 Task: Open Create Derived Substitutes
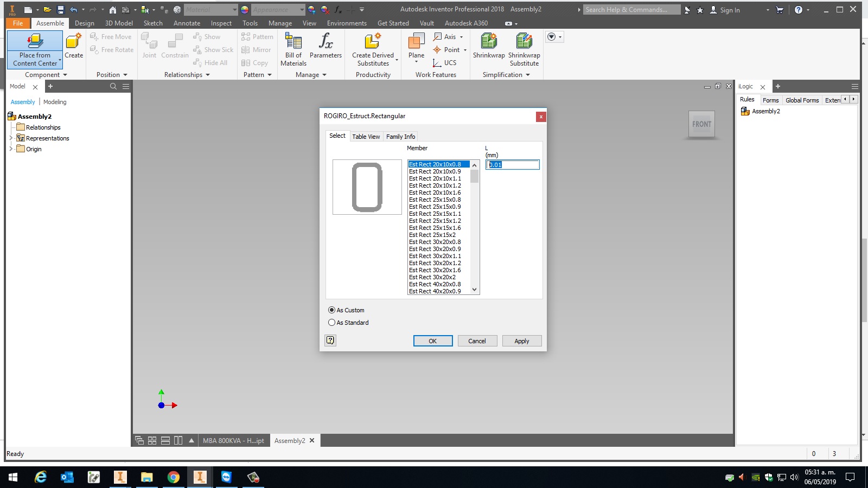[x=373, y=49]
